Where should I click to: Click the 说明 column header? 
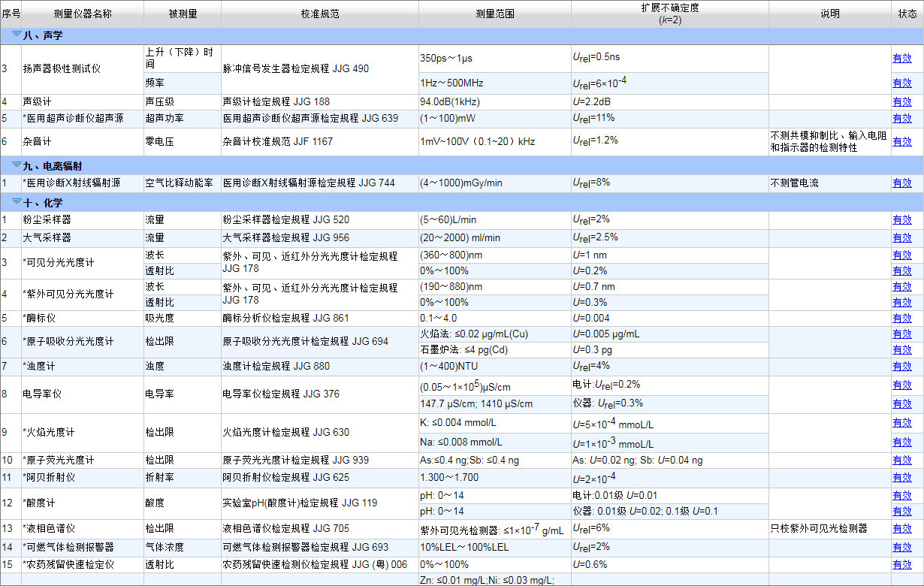pyautogui.click(x=829, y=14)
